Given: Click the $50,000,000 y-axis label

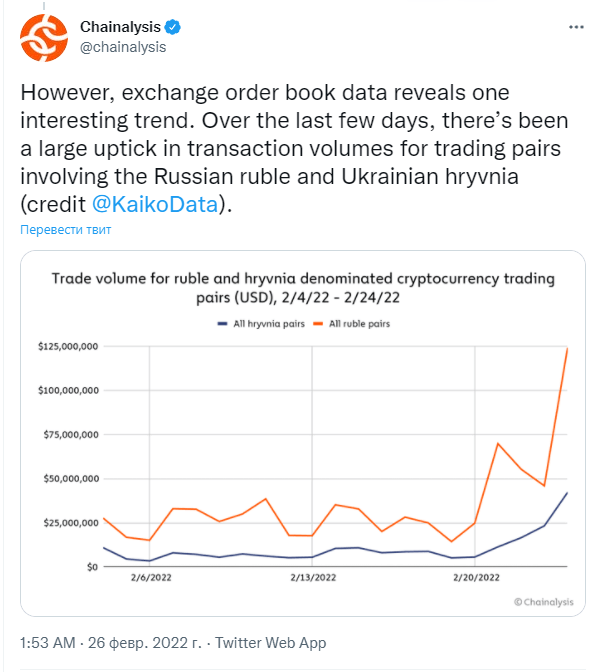Looking at the screenshot, I should point(71,479).
